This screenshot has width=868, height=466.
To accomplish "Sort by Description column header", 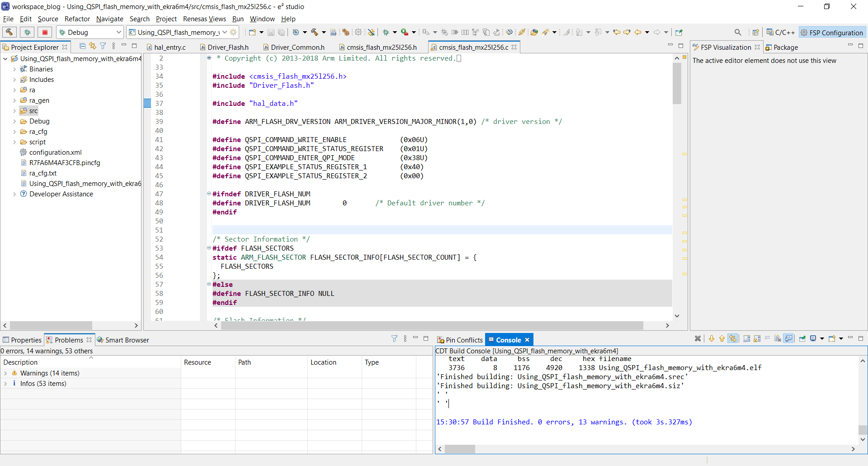I will tap(90, 362).
